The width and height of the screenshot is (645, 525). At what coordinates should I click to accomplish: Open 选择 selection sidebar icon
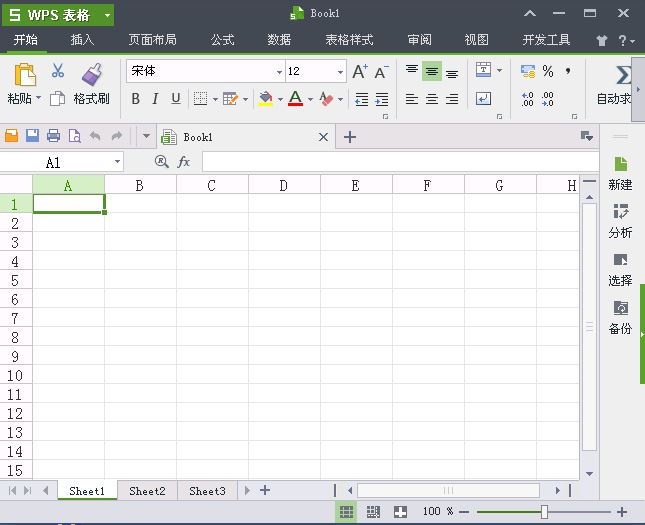[620, 260]
